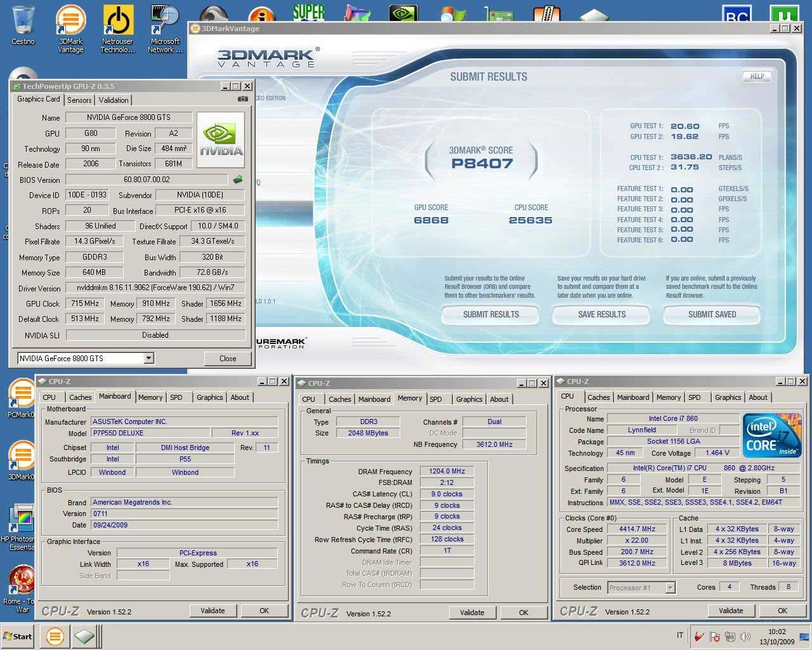Click the SAVE RESULTS button
This screenshot has height=650, width=812.
[601, 314]
